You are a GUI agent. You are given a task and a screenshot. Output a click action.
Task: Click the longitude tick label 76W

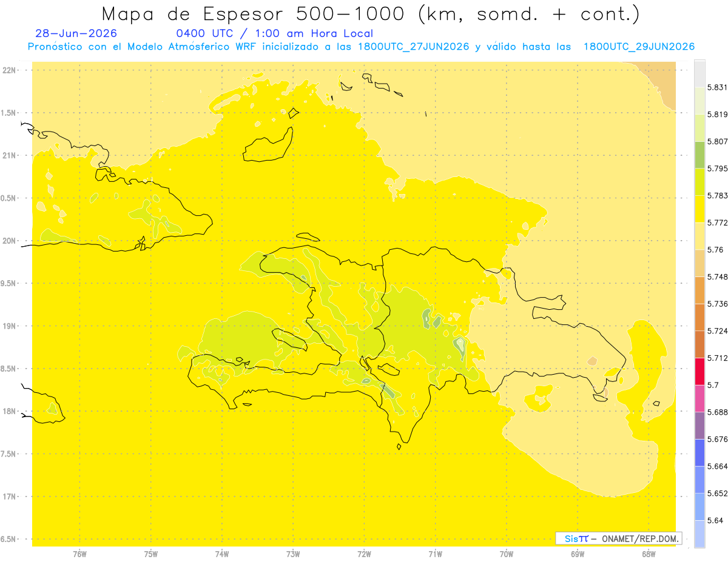79,554
